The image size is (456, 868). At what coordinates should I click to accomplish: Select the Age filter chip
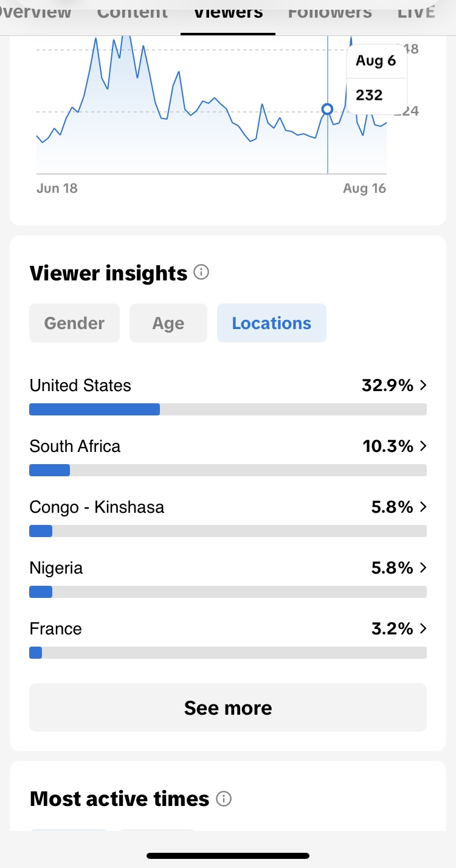(168, 323)
